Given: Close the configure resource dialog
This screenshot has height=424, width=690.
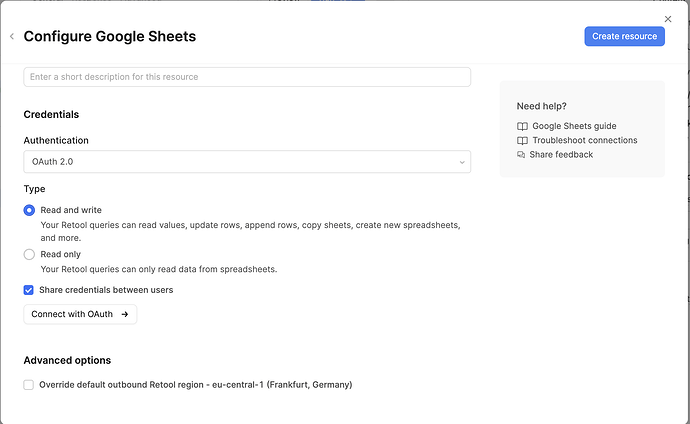Looking at the screenshot, I should tap(668, 19).
